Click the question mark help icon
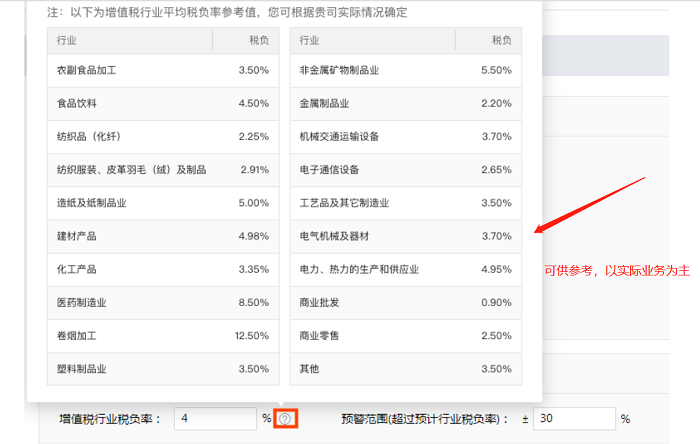700x444 pixels. click(286, 418)
